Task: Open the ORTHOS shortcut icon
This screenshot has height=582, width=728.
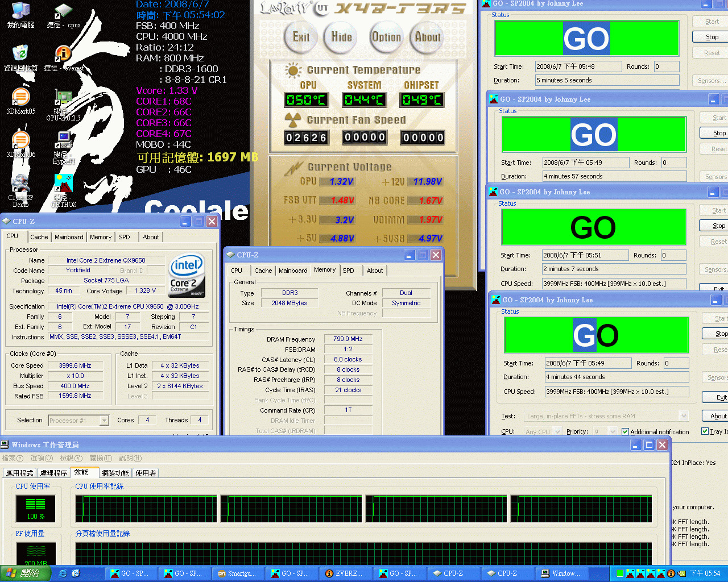Action: (x=63, y=191)
